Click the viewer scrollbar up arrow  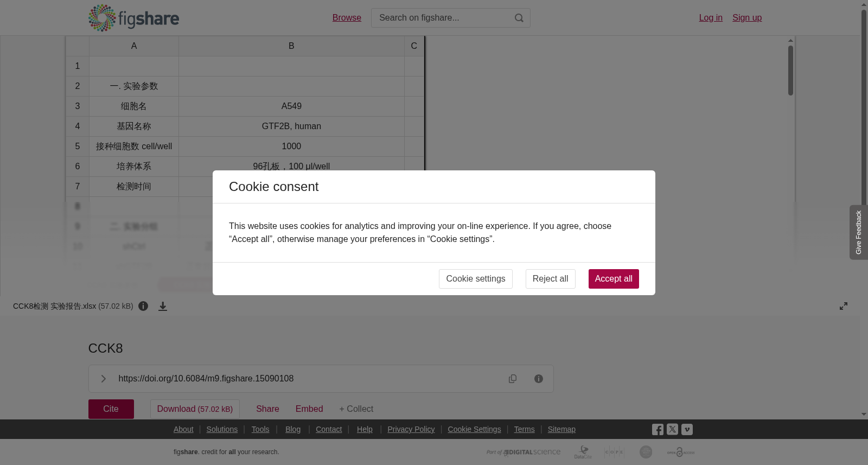click(x=791, y=40)
